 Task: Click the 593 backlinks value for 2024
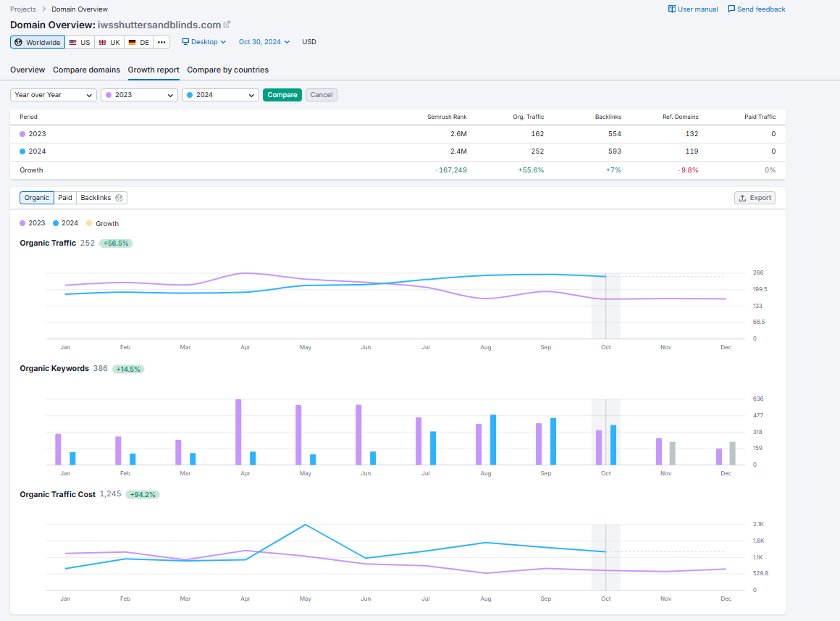pyautogui.click(x=615, y=151)
